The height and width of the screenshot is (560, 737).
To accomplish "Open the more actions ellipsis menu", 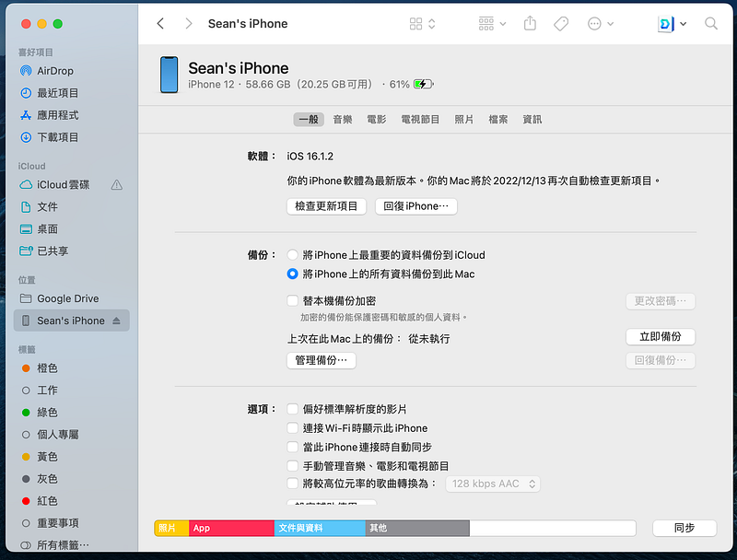I will click(601, 24).
